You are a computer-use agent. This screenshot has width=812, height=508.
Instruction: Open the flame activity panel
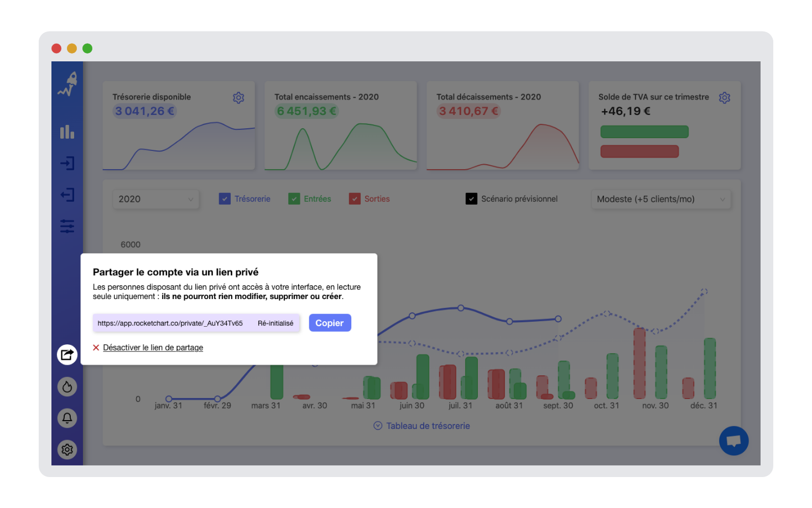pos(67,386)
